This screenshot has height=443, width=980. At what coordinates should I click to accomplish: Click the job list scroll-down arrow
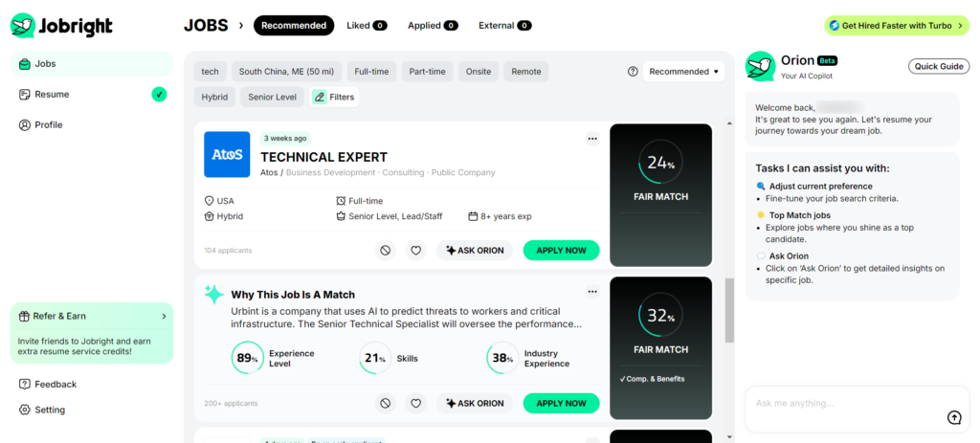[x=729, y=436]
